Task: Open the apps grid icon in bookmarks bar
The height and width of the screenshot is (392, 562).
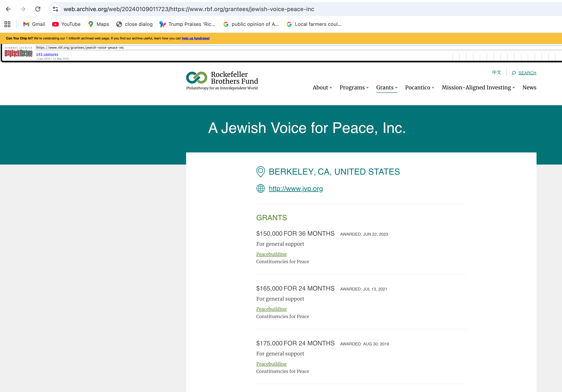Action: 7,24
